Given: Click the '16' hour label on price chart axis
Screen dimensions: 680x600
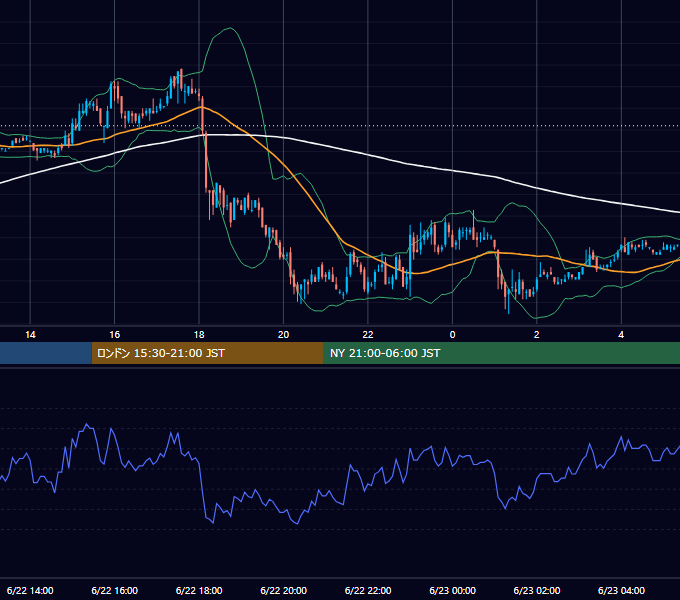Looking at the screenshot, I should [114, 335].
